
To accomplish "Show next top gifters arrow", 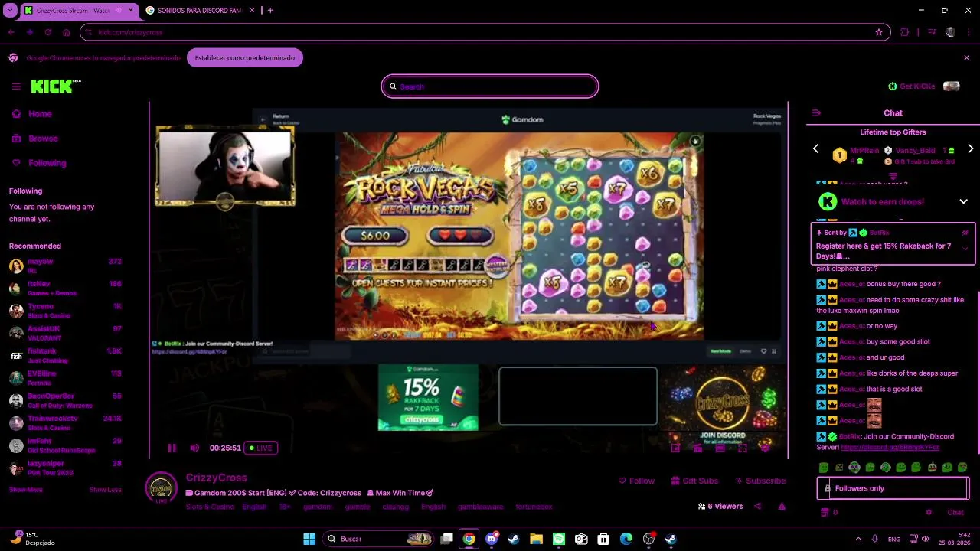I will [x=970, y=149].
